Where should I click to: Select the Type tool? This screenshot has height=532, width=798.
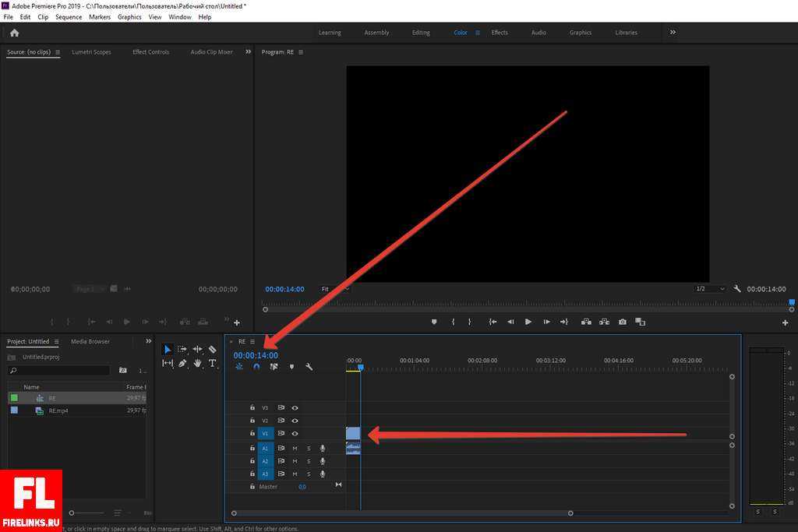pyautogui.click(x=212, y=364)
